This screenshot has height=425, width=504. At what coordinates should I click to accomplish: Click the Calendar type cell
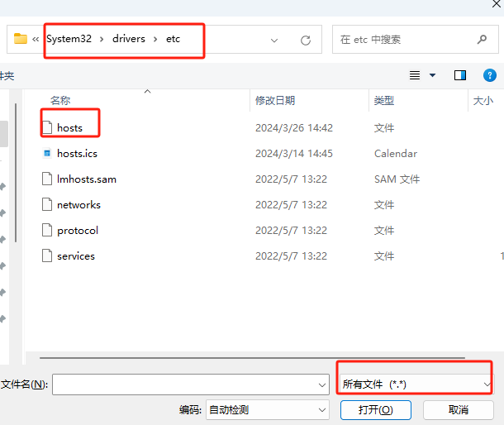pyautogui.click(x=396, y=154)
